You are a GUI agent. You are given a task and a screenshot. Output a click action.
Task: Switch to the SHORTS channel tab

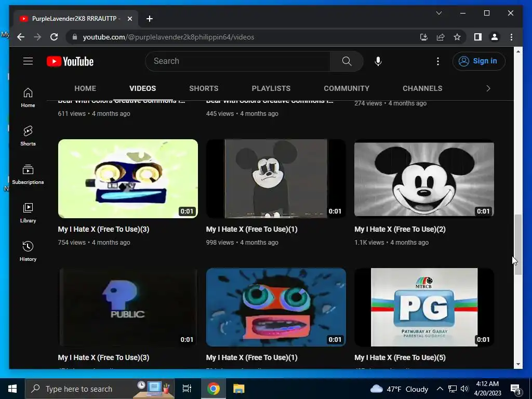pyautogui.click(x=204, y=88)
